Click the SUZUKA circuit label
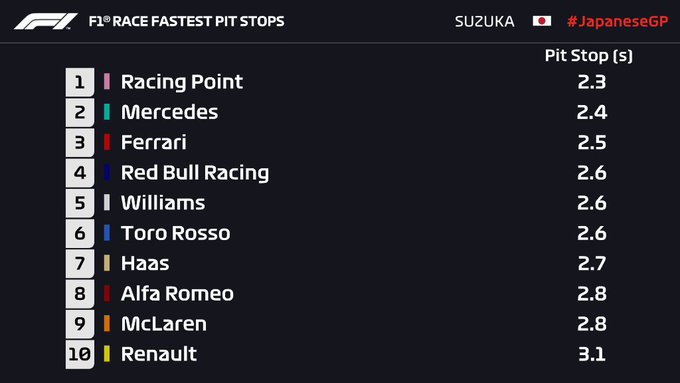680x383 pixels. tap(484, 21)
